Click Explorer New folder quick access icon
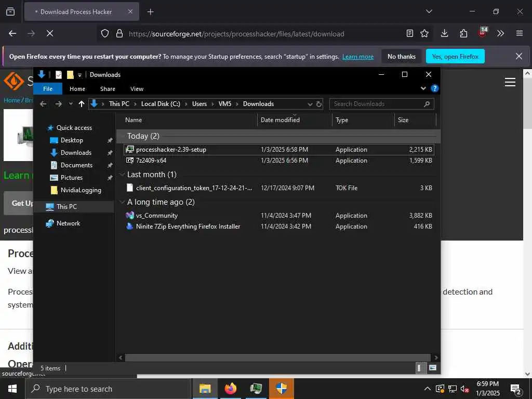This screenshot has height=399, width=532. tap(70, 75)
